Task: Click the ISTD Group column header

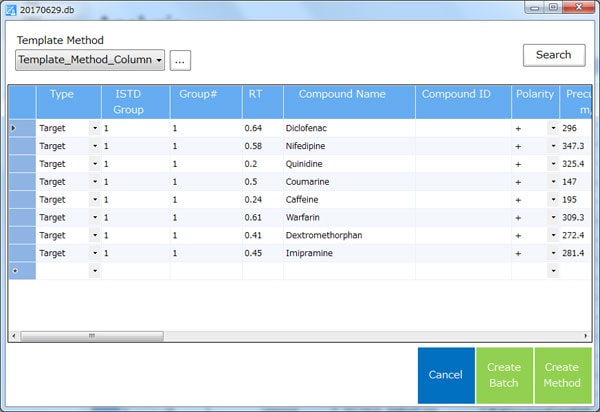Action: coord(135,101)
